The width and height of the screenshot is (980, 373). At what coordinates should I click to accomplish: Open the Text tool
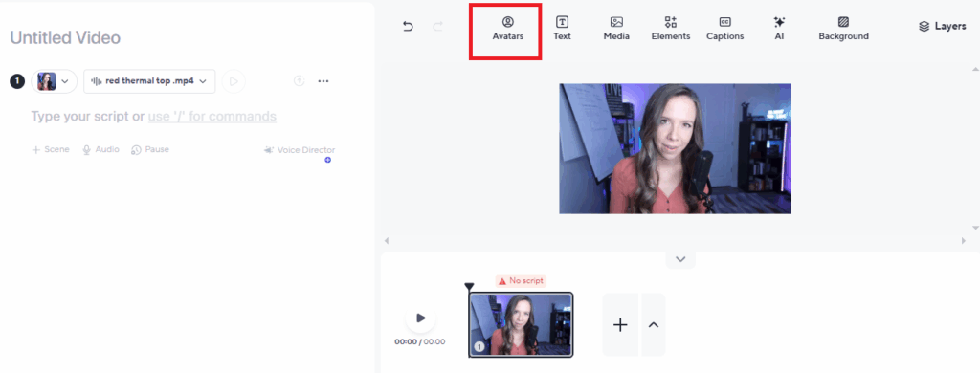pos(562,29)
